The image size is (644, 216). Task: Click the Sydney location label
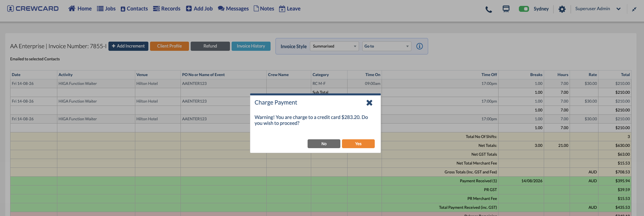click(x=541, y=9)
